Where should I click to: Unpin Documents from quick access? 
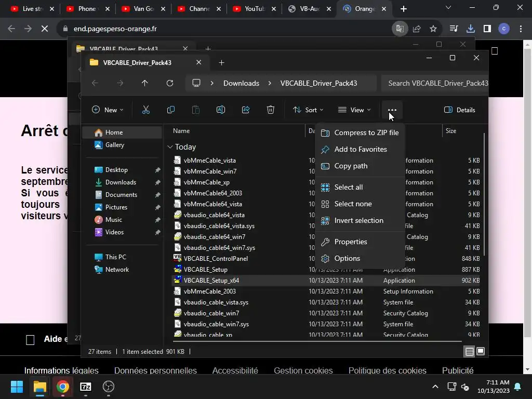coord(158,195)
